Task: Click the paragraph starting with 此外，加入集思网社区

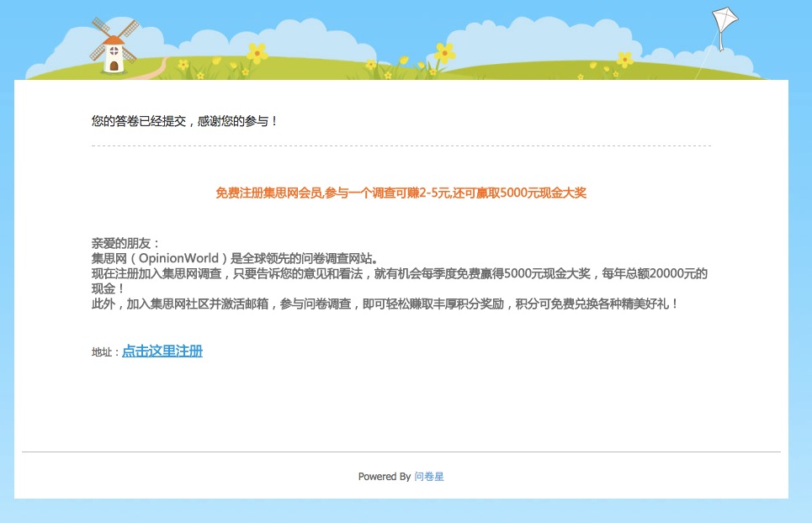Action: 385,304
